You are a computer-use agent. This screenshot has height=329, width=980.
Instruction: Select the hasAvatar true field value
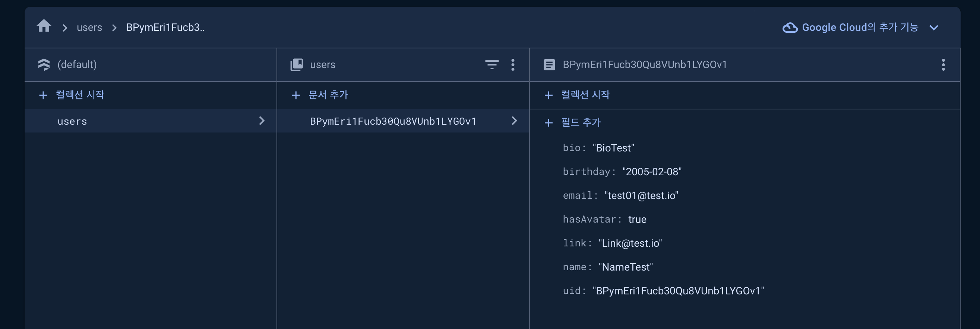click(x=637, y=219)
